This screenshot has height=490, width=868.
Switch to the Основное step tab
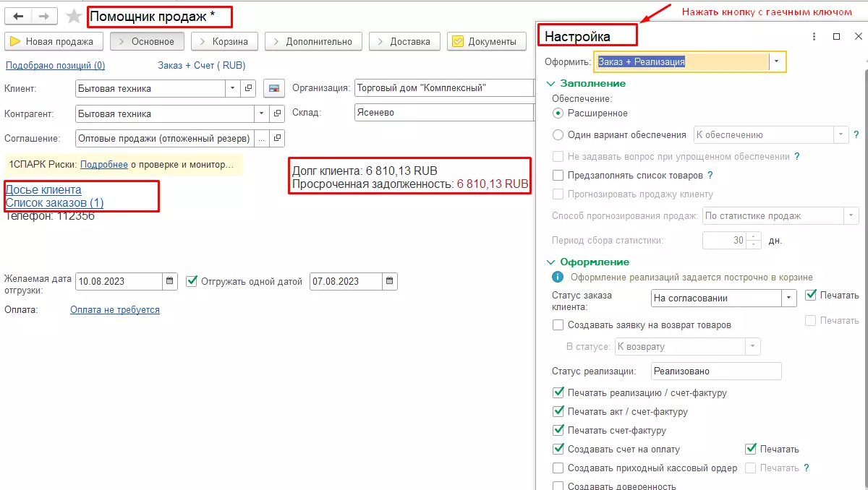point(148,41)
